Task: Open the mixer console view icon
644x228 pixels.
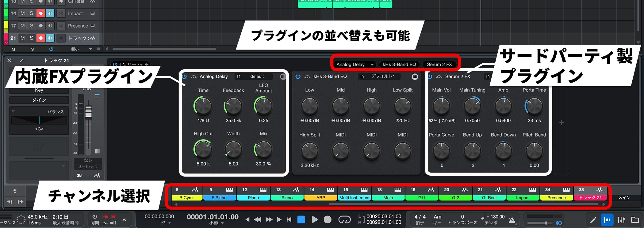Action: 621,220
